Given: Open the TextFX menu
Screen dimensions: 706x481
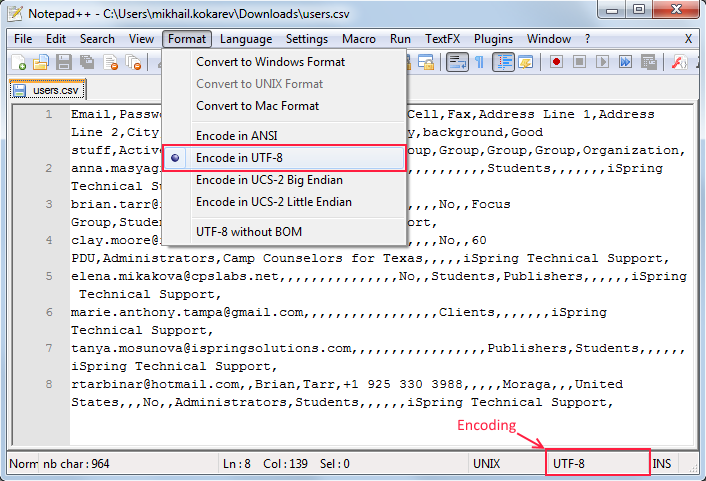Looking at the screenshot, I should (x=443, y=39).
